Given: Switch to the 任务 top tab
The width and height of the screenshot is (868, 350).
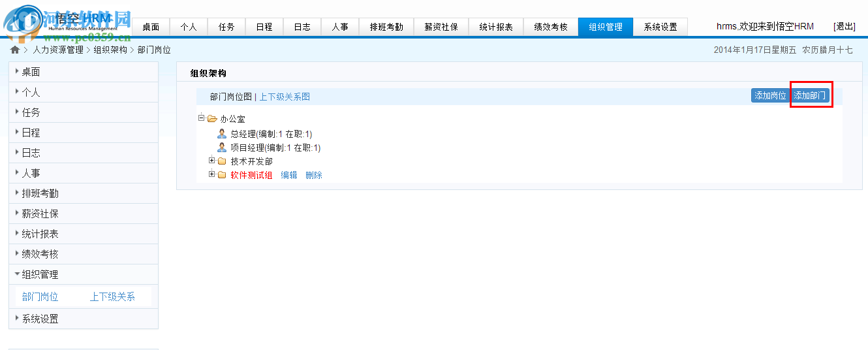Looking at the screenshot, I should pyautogui.click(x=226, y=27).
